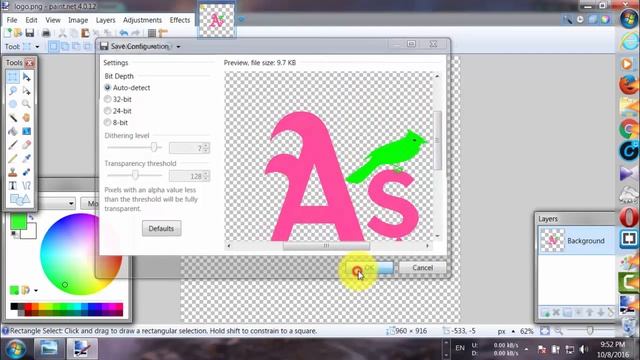Select the Lasso Select tool
Image resolution: width=640 pixels, height=360 pixels.
coord(13,90)
